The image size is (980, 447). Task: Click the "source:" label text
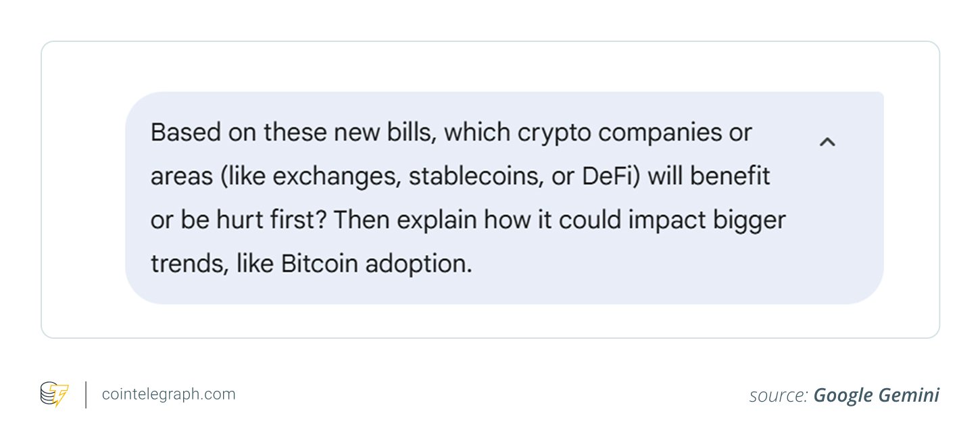pyautogui.click(x=779, y=396)
